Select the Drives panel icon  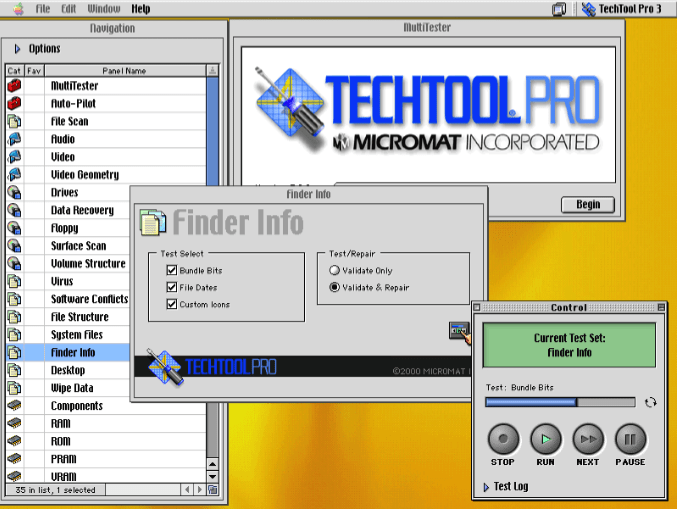pos(14,192)
